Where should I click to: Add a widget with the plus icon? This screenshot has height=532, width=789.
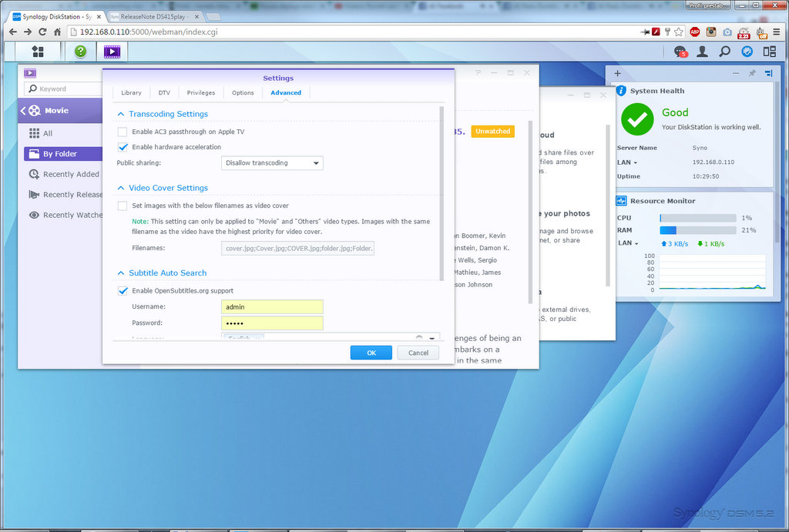[617, 73]
